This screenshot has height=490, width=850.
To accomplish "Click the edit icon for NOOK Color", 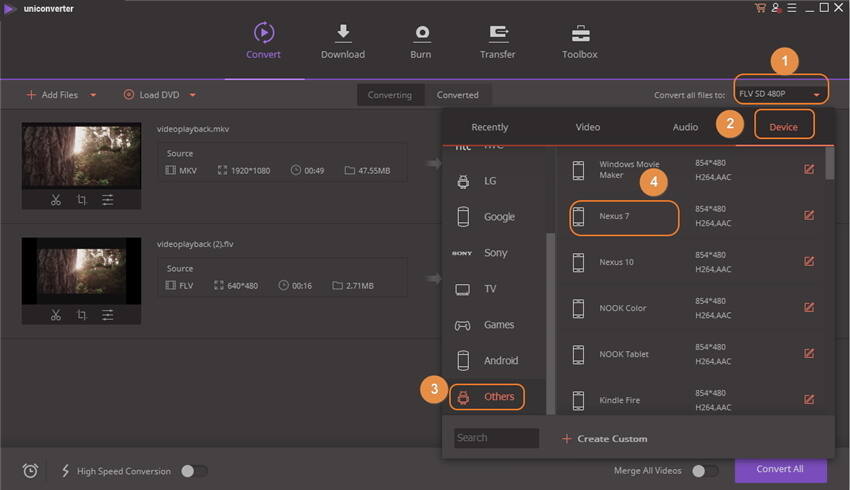I will click(809, 307).
